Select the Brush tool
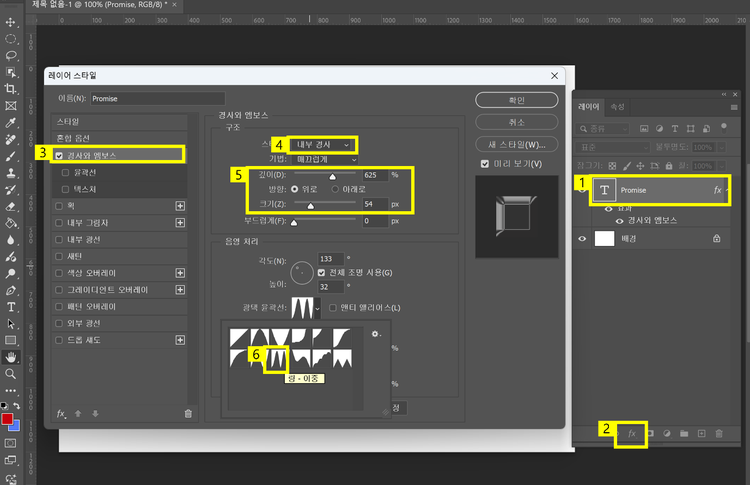Viewport: 750px width, 485px height. (x=11, y=156)
